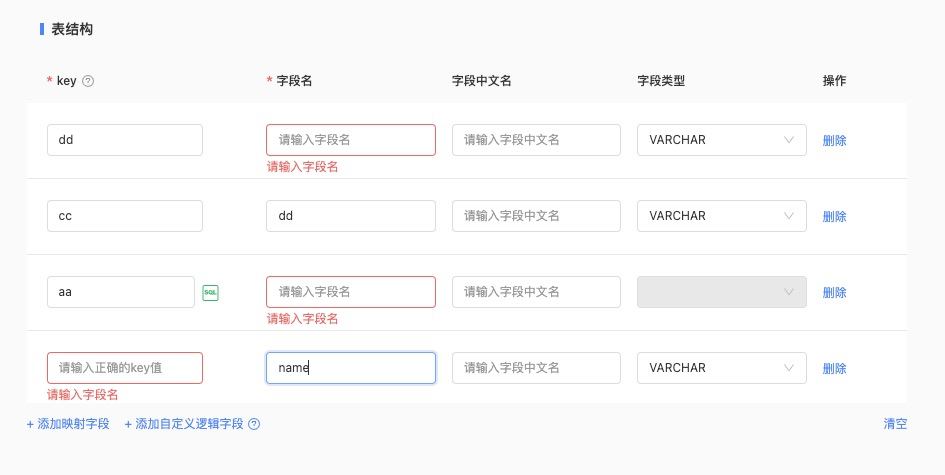Delete the row with key cc
This screenshot has height=475, width=945.
pyautogui.click(x=834, y=216)
